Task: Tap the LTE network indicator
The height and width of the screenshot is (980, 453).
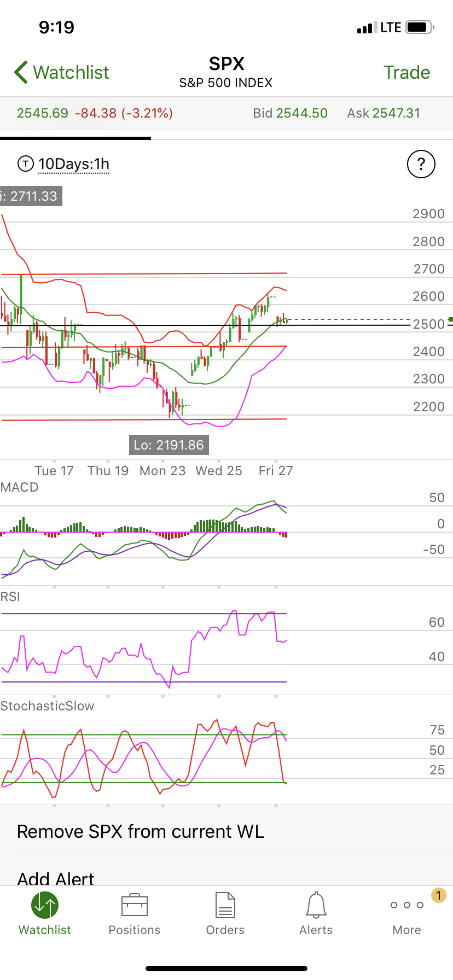Action: tap(391, 27)
